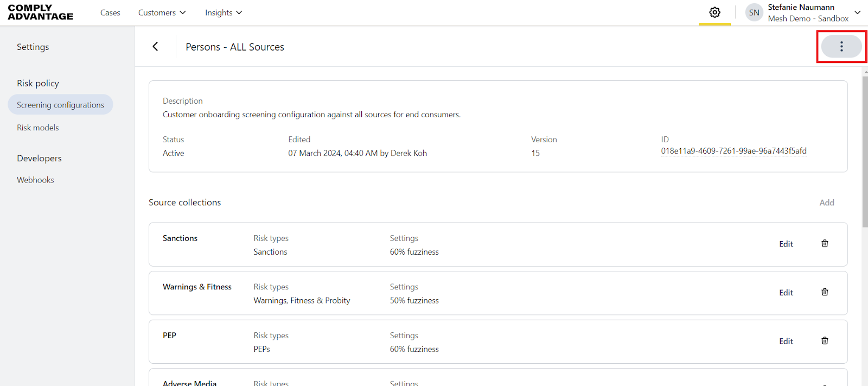Click Add next to Source collections
868x386 pixels.
(x=827, y=203)
